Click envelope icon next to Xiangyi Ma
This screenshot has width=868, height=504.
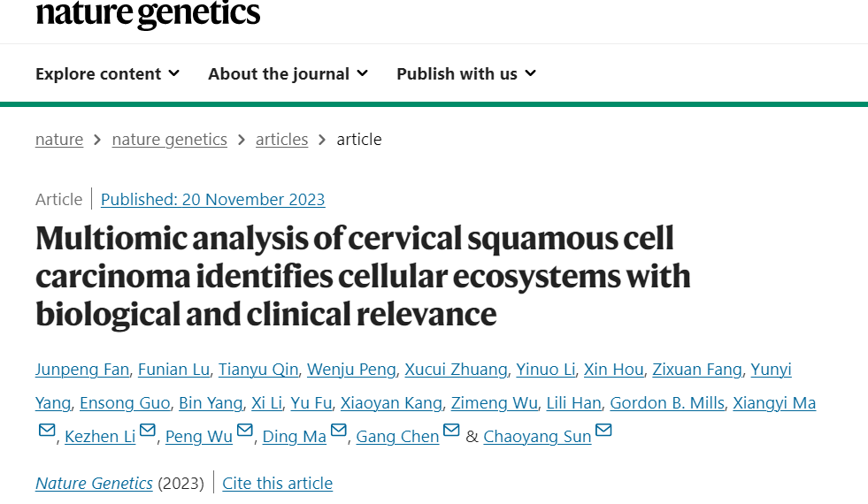tap(46, 431)
